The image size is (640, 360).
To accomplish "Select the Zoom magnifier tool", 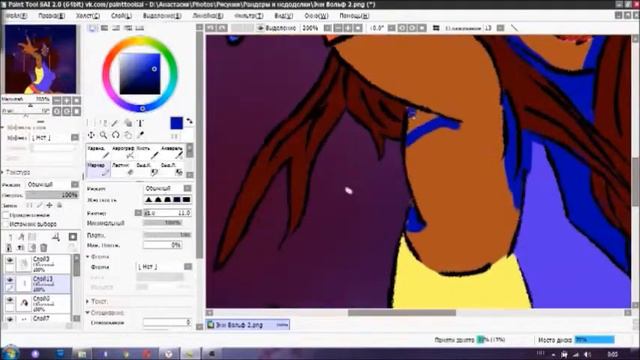I will click(103, 135).
